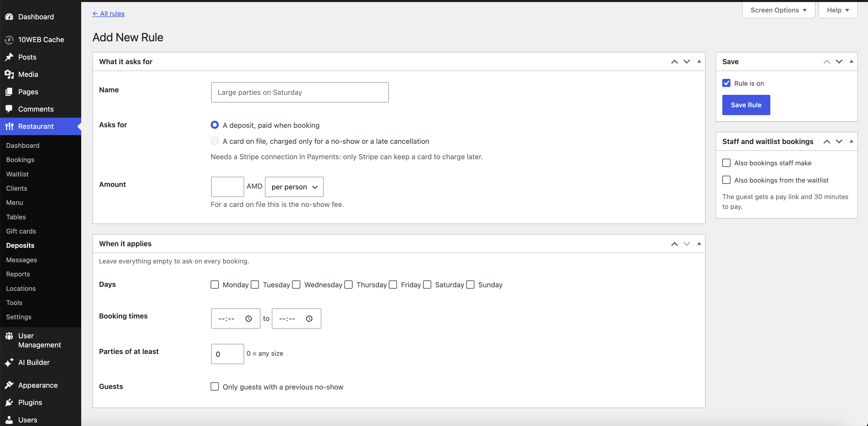The width and height of the screenshot is (868, 426).
Task: Click the Posts pushpin icon
Action: pos(9,57)
